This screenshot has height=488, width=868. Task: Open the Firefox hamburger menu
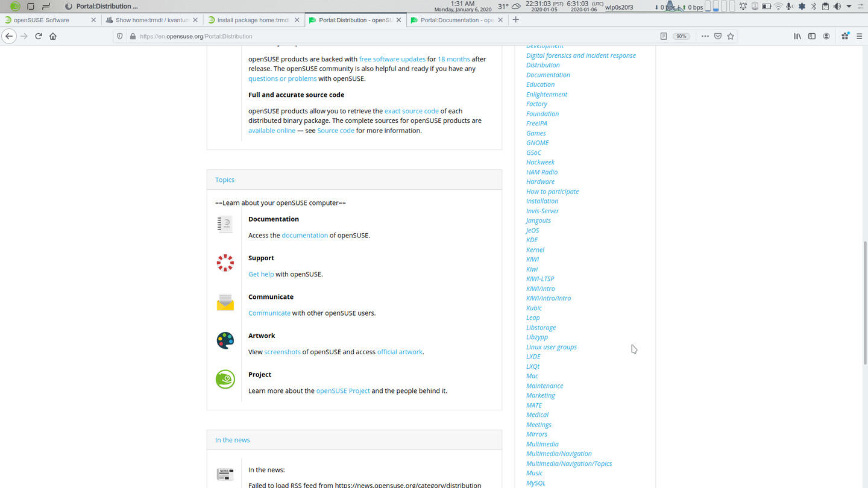tap(860, 36)
